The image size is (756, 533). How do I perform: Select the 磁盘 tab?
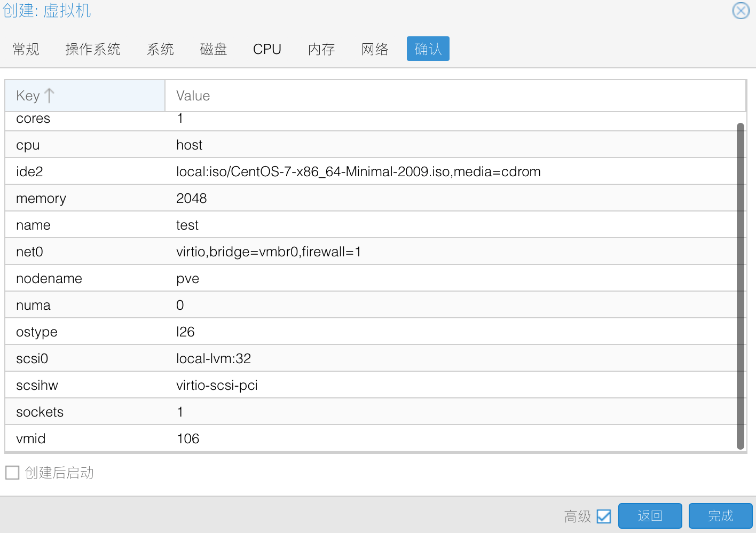[x=214, y=49]
